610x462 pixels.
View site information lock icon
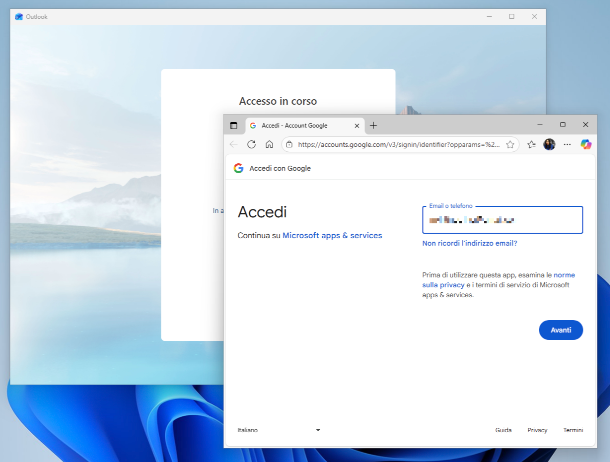[289, 145]
